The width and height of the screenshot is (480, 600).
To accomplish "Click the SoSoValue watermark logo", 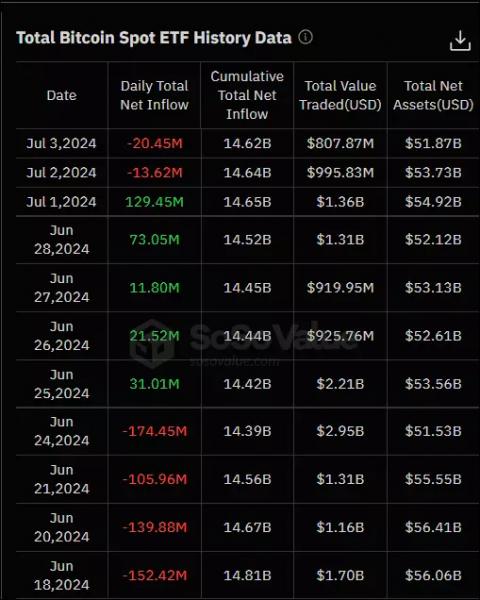I will coord(153,344).
